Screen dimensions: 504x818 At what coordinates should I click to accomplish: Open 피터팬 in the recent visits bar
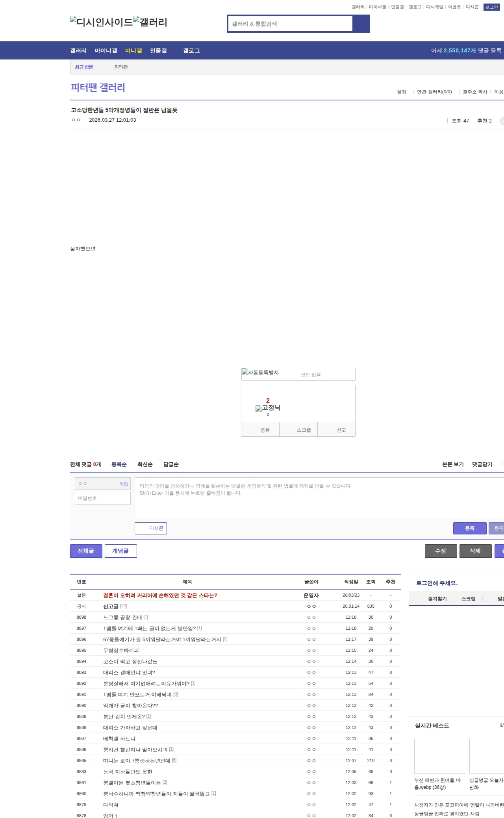coord(121,67)
